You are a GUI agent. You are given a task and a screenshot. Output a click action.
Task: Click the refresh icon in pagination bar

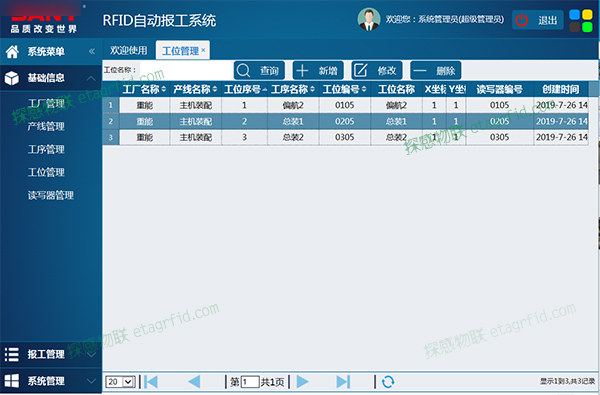388,382
